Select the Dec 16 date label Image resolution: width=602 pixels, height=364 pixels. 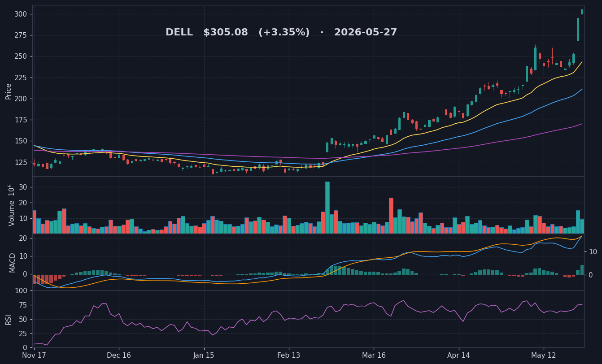[x=119, y=355]
